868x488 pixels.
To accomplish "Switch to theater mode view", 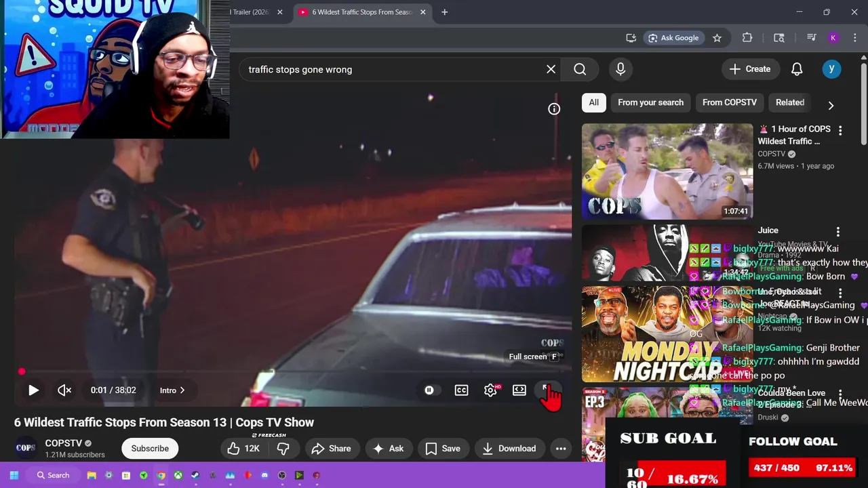I will pos(519,390).
